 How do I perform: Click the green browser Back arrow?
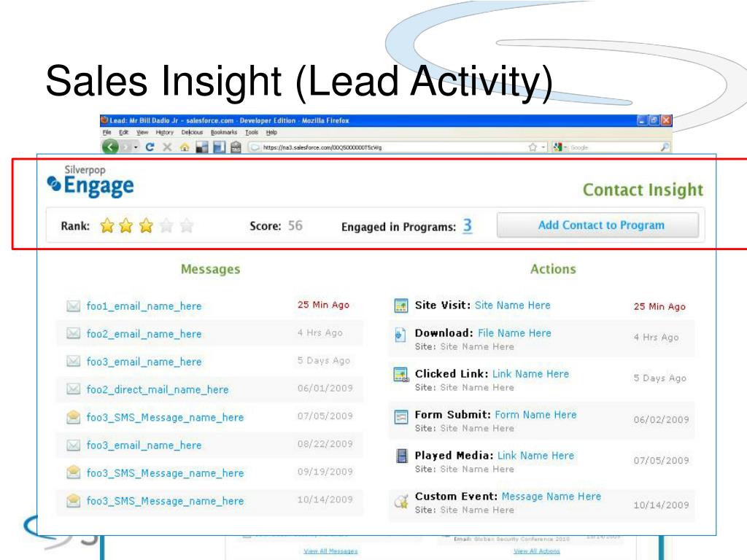pos(110,147)
